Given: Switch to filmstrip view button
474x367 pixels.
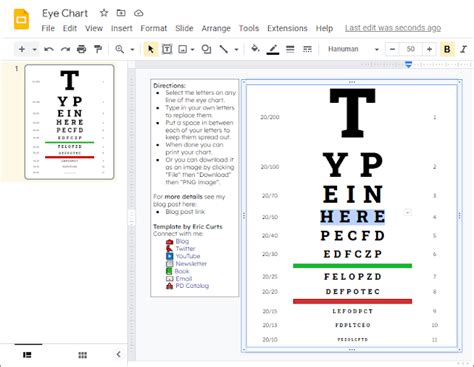Looking at the screenshot, I should click(x=27, y=355).
